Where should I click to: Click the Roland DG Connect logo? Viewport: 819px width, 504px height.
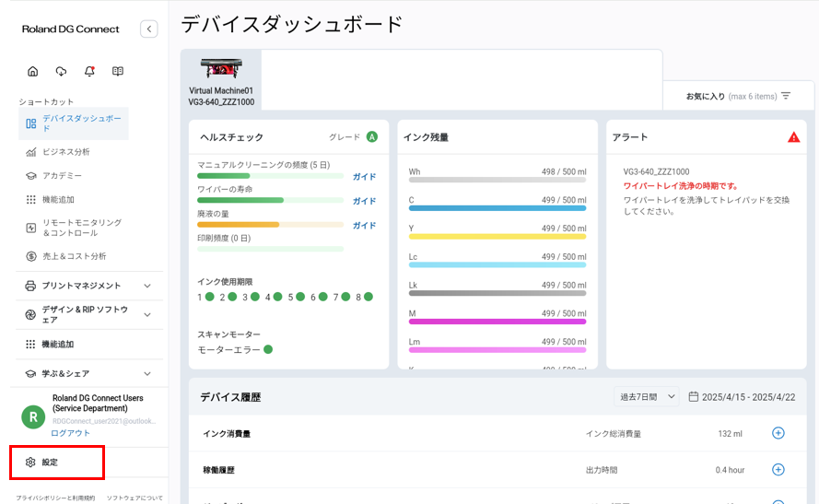71,29
